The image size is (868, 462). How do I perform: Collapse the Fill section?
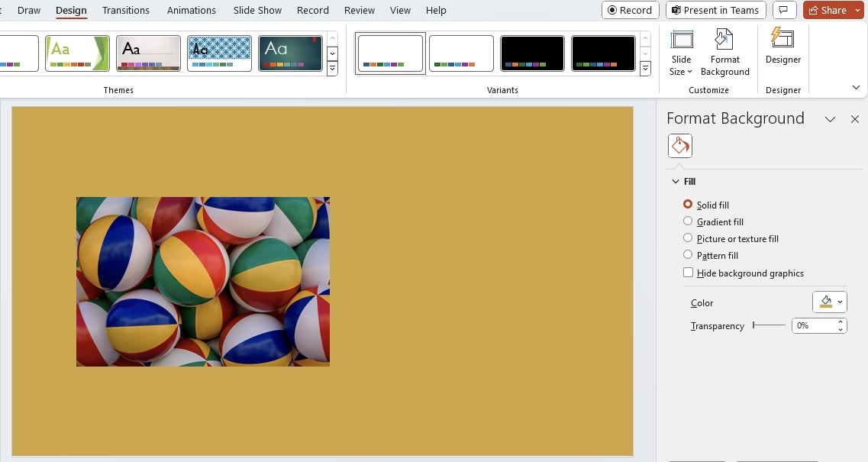pos(676,181)
